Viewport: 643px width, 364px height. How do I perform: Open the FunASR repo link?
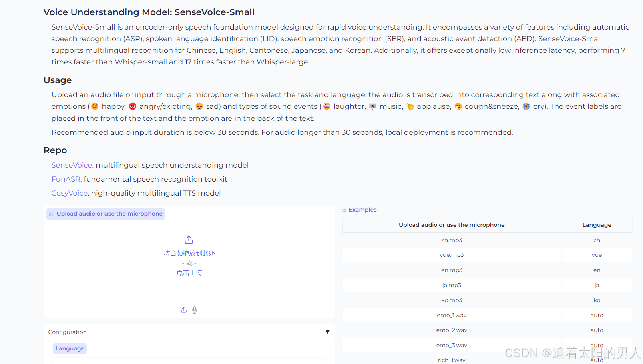click(x=66, y=179)
